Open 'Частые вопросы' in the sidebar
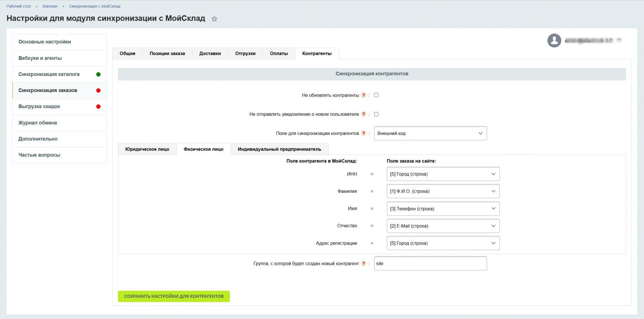 pos(59,155)
